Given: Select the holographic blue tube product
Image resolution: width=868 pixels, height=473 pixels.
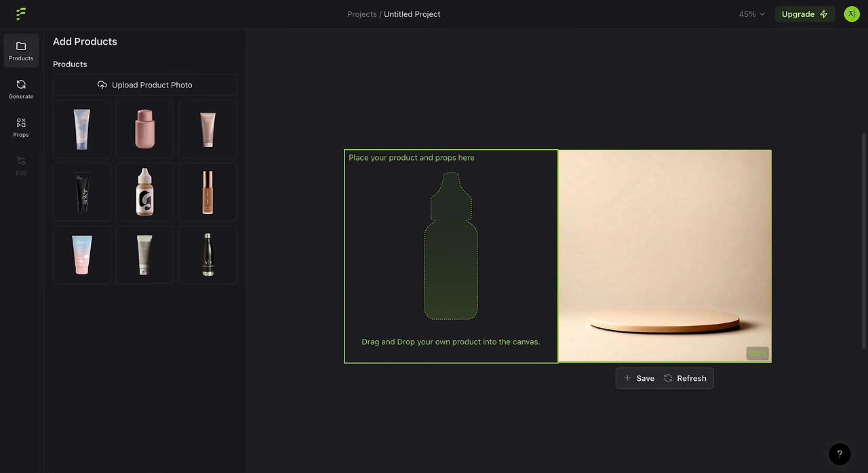Looking at the screenshot, I should click(x=82, y=129).
